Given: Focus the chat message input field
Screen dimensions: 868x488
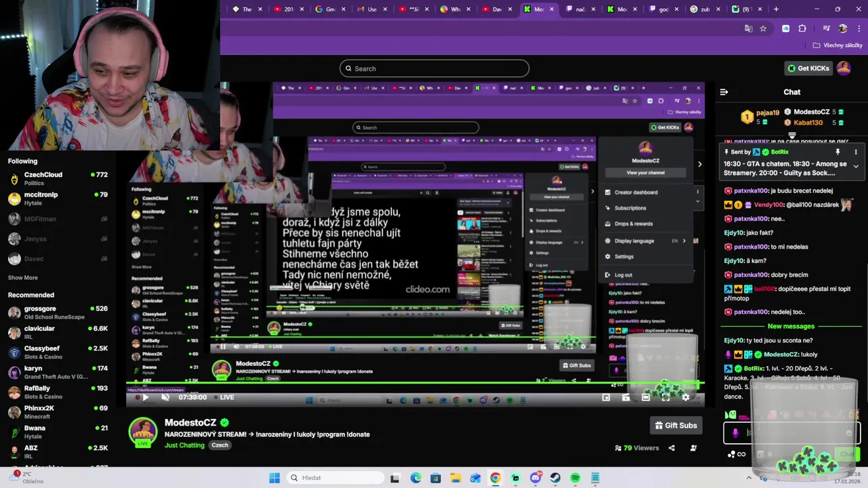Looking at the screenshot, I should coord(792,432).
